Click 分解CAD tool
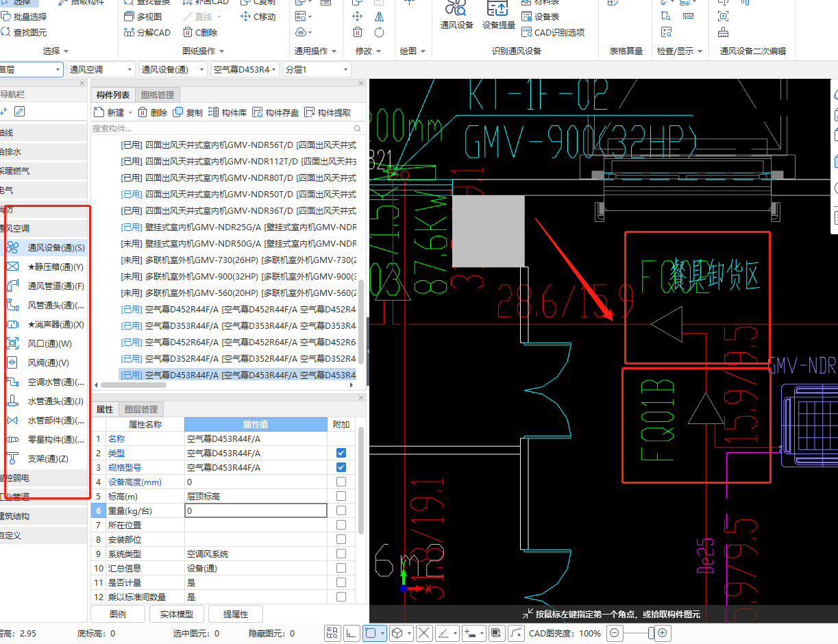 click(x=147, y=32)
